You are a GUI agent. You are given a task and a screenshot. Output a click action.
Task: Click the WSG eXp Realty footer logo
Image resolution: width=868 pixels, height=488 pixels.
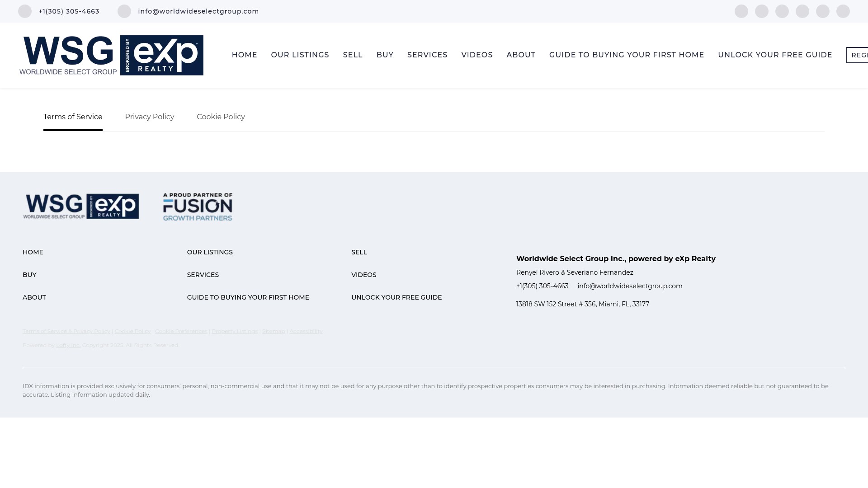point(81,206)
